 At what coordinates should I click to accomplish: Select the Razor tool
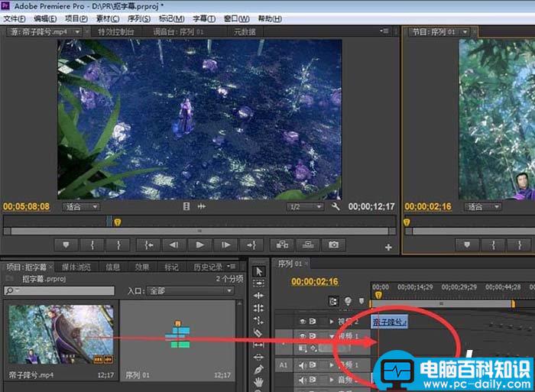(x=258, y=332)
